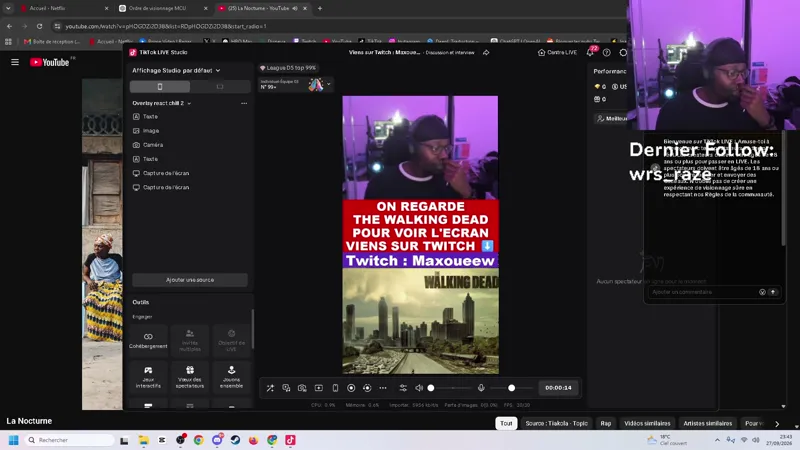The image size is (800, 450).
Task: Open the Cohébergement tool
Action: [148, 340]
